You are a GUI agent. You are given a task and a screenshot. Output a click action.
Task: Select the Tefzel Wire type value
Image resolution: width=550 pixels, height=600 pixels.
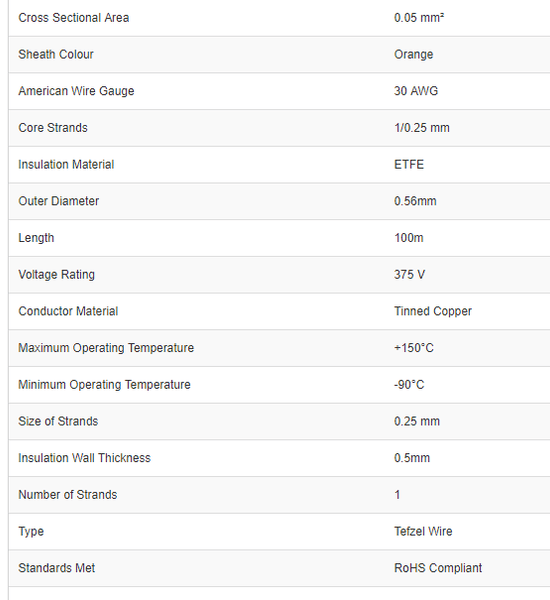click(423, 532)
